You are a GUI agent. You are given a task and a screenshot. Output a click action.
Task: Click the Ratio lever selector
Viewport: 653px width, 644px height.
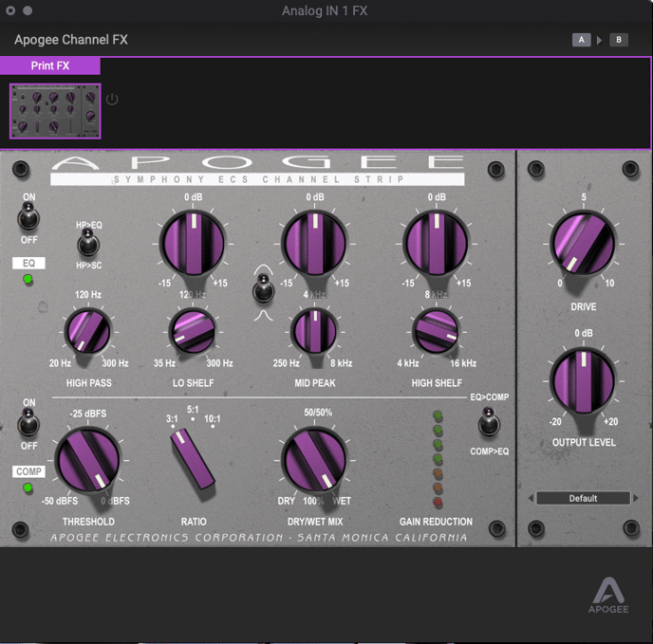pos(193,459)
